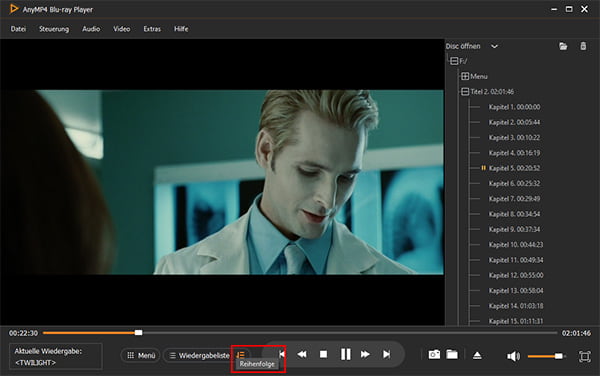Open the Steuerung menu
The height and width of the screenshot is (376, 600).
click(54, 29)
